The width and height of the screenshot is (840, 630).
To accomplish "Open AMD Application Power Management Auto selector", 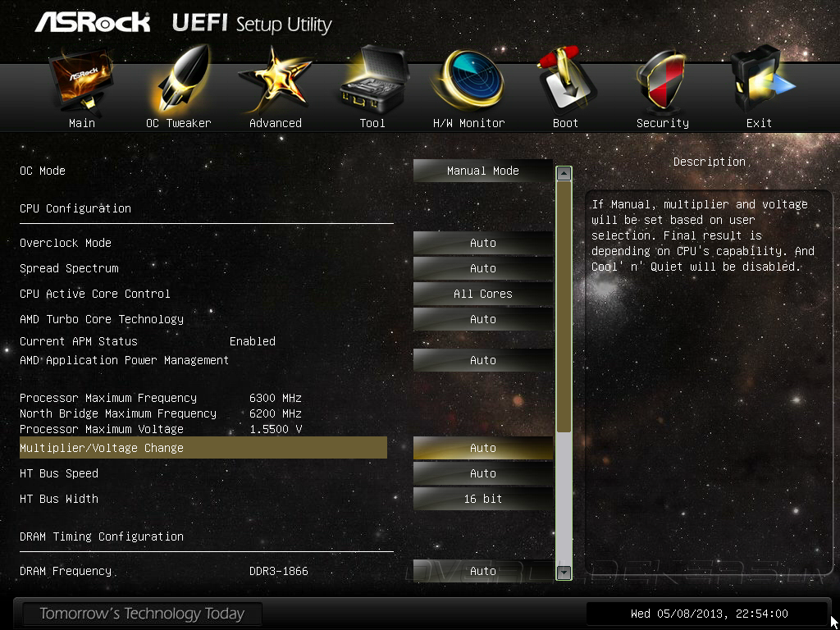I will [x=482, y=361].
